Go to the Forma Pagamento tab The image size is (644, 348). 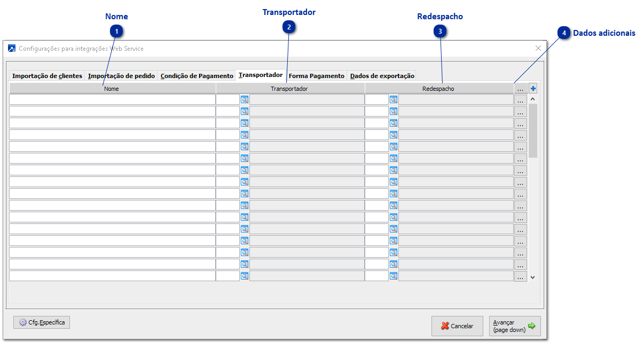click(x=317, y=76)
